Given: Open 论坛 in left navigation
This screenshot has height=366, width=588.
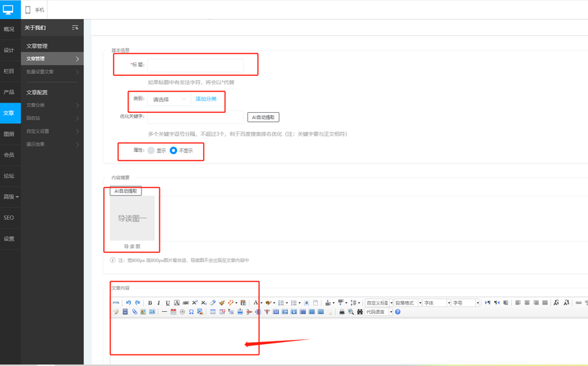Looking at the screenshot, I should tap(9, 176).
